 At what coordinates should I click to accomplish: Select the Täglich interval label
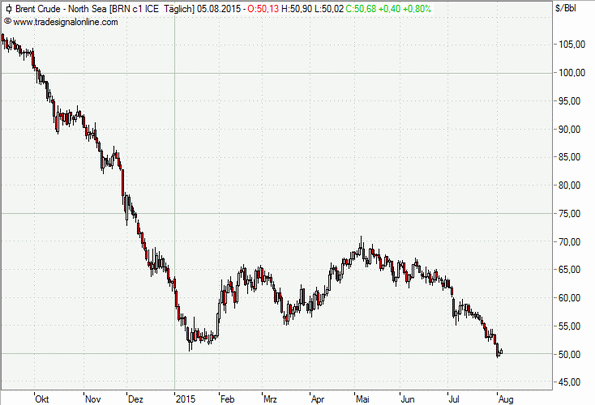point(178,9)
